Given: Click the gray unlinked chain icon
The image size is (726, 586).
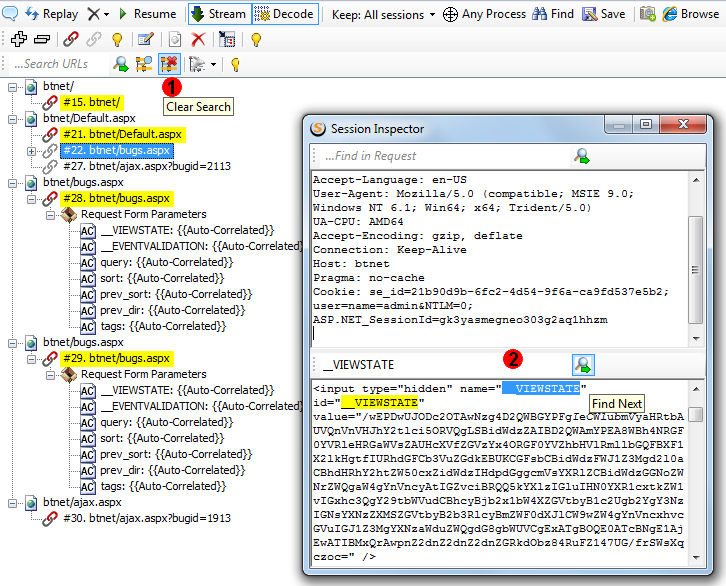Looking at the screenshot, I should pos(94,39).
